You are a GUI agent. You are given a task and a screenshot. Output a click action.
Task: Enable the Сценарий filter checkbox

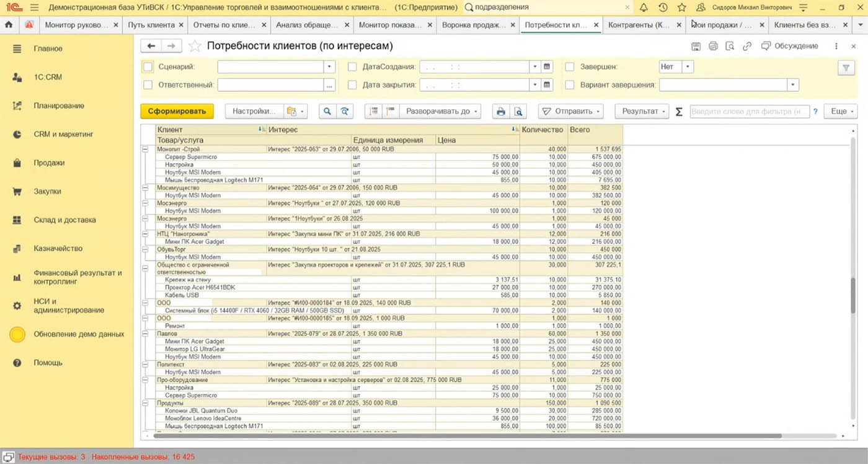click(x=148, y=67)
